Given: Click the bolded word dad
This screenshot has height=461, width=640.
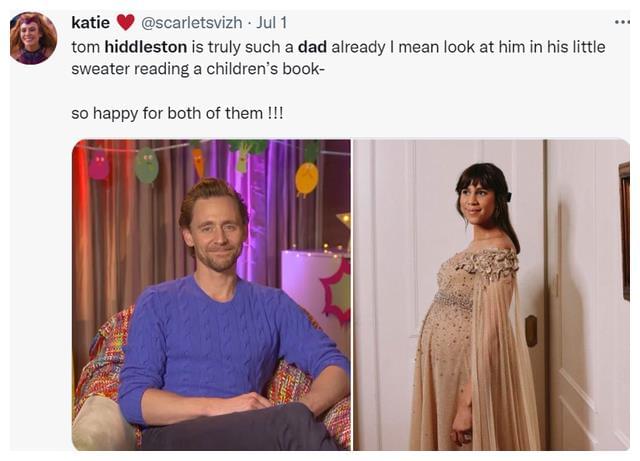Looking at the screenshot, I should pyautogui.click(x=312, y=47).
